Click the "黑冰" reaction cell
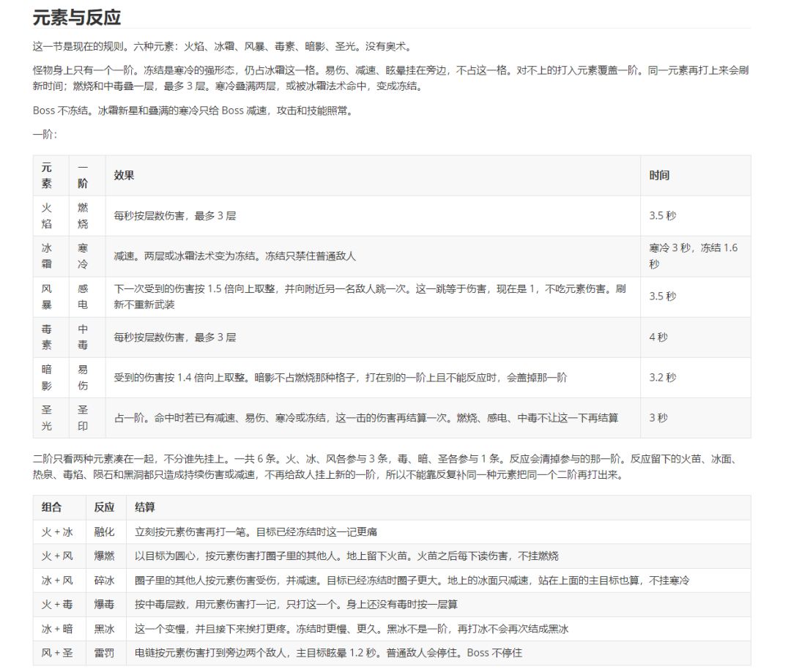 tap(106, 629)
